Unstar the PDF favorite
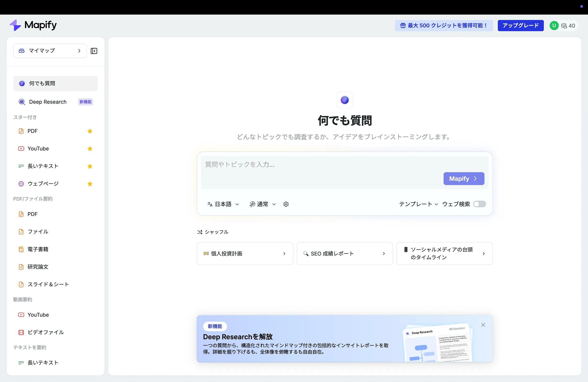588x382 pixels. (x=90, y=131)
